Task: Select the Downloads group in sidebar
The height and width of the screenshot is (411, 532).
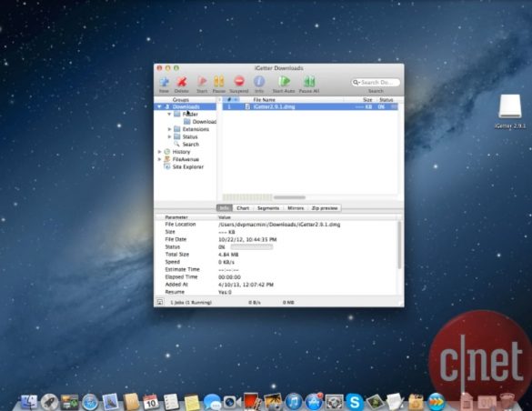Action: coord(186,106)
